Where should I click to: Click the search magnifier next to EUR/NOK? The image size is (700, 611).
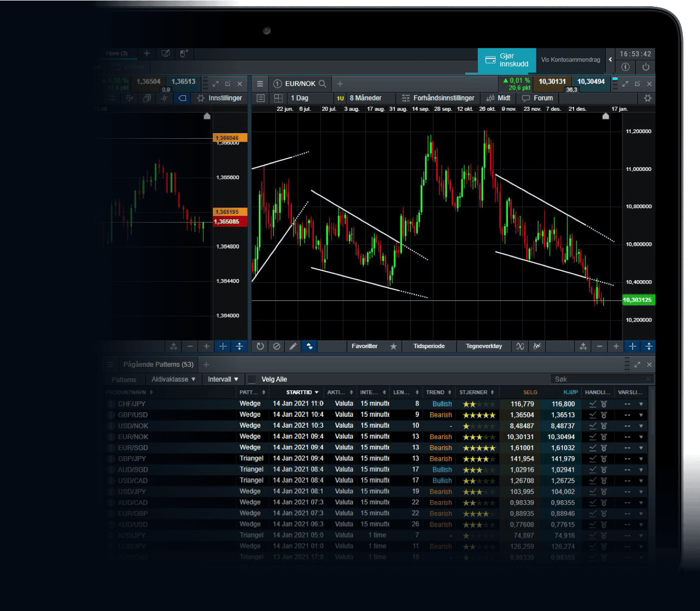(323, 83)
